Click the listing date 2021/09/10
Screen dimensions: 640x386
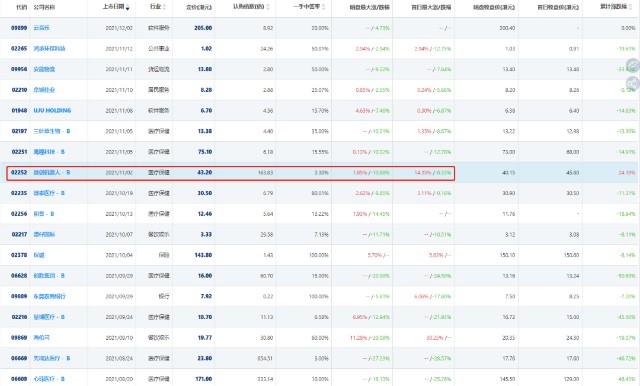pos(119,338)
